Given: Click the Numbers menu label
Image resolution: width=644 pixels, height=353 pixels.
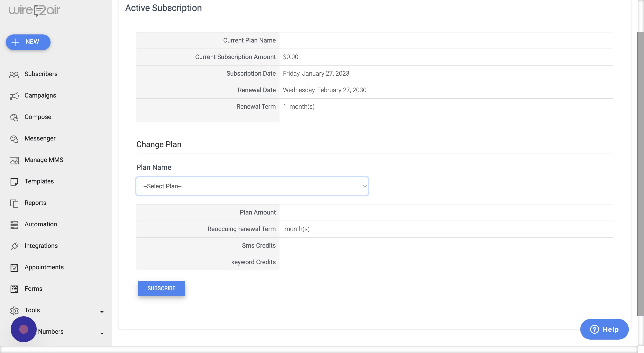Looking at the screenshot, I should click(x=51, y=332).
